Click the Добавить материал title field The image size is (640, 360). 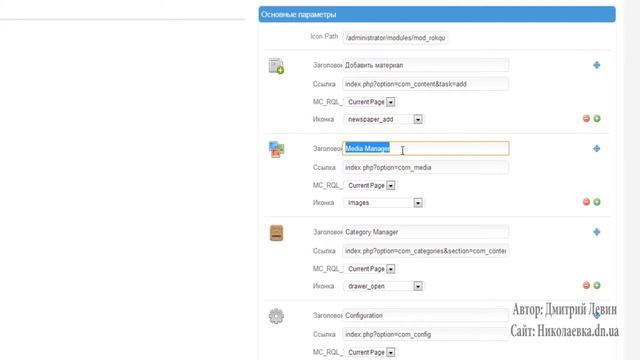point(426,65)
